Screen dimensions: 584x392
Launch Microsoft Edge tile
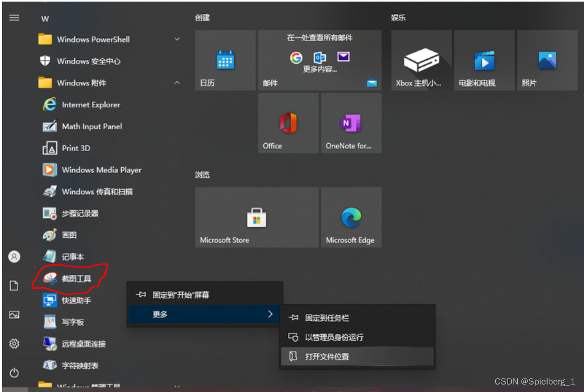pyautogui.click(x=351, y=217)
